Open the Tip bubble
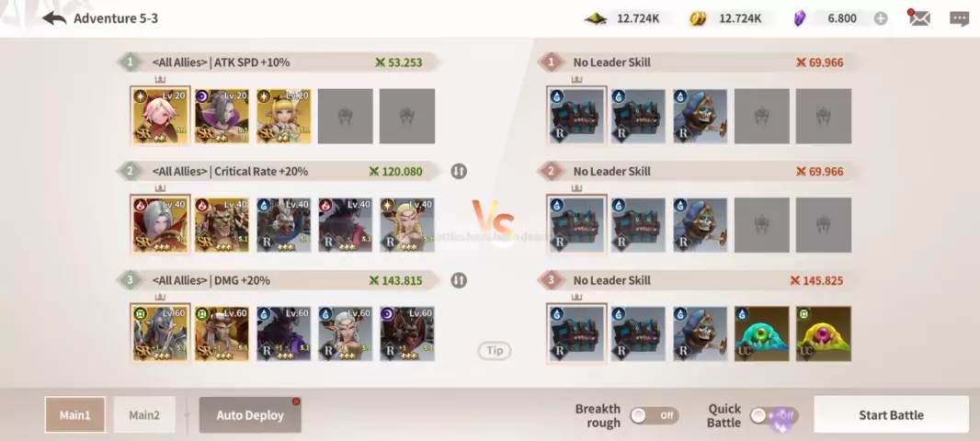Viewport: 980px width, 441px height. click(495, 350)
